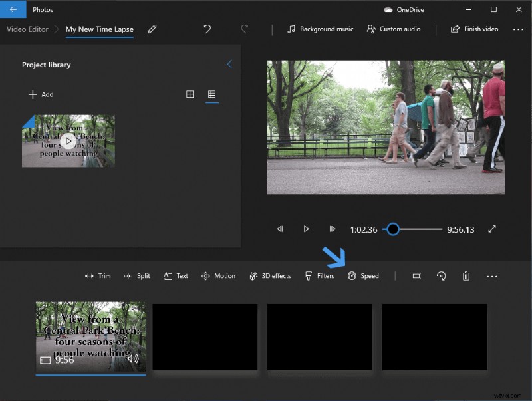Open the Filters tool

point(320,275)
